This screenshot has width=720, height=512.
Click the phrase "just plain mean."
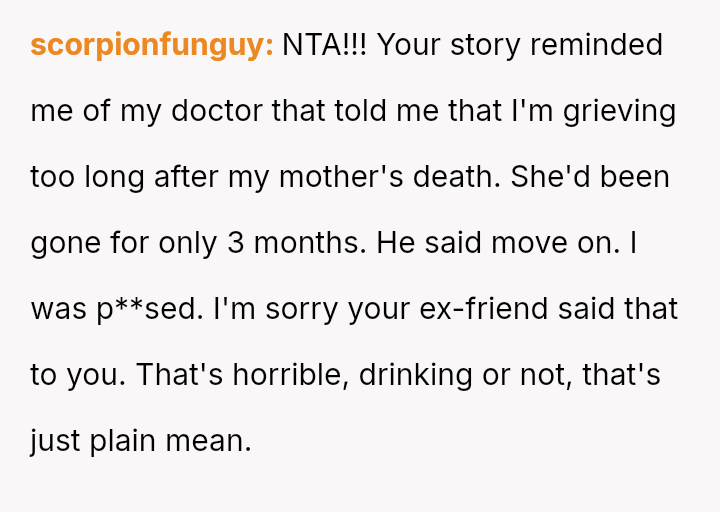pyautogui.click(x=141, y=441)
